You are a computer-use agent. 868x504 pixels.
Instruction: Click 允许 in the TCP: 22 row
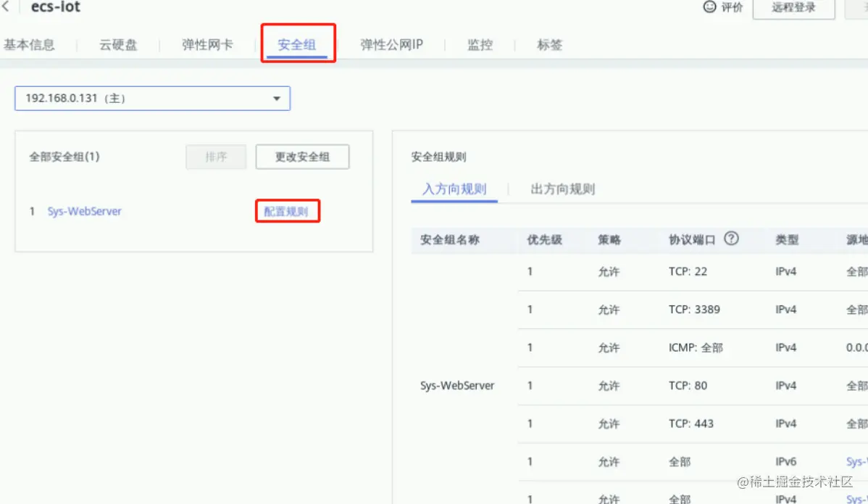(x=609, y=271)
